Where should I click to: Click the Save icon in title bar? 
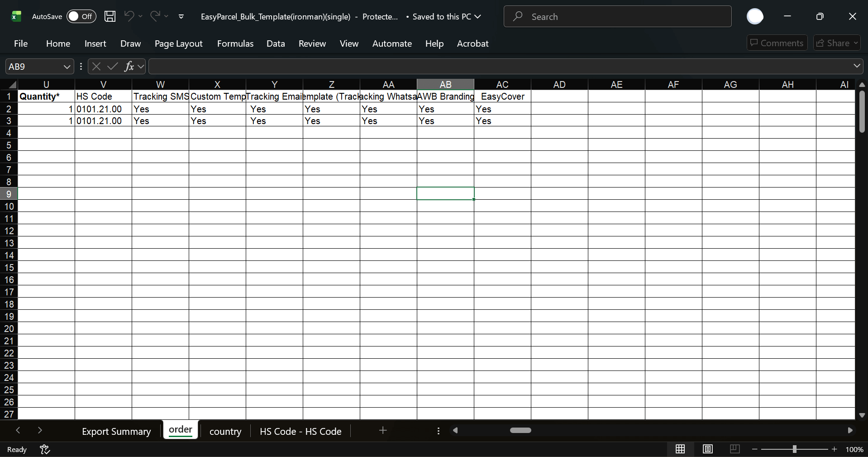pyautogui.click(x=110, y=17)
